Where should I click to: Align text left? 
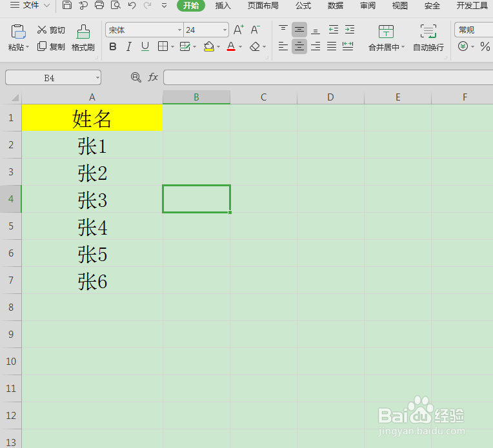point(283,46)
